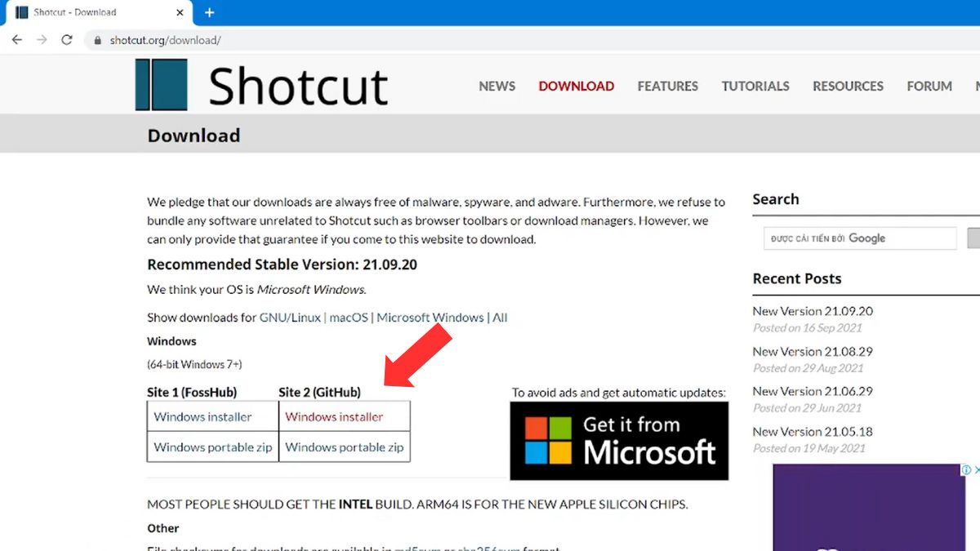Open post New Version 21.08.29
980x551 pixels.
point(813,352)
